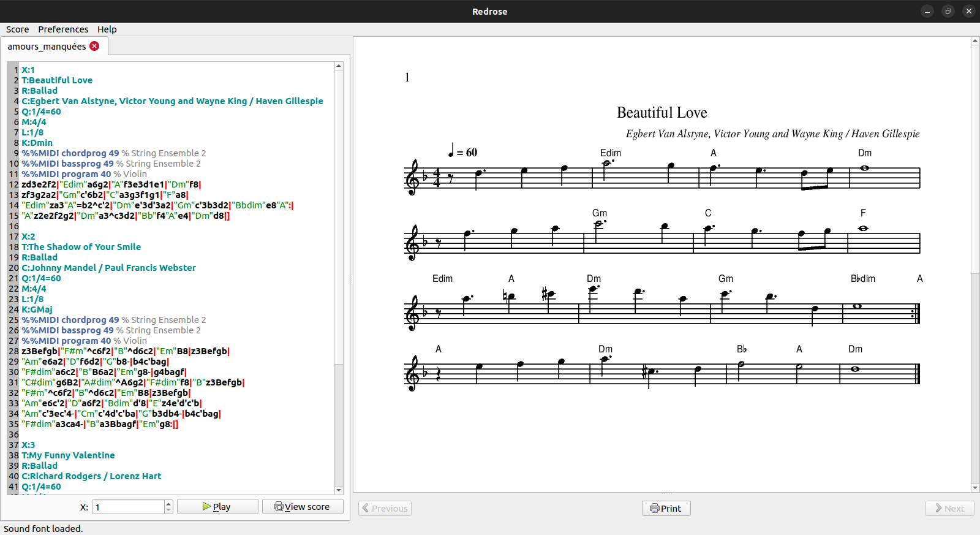Click the 'C:Richard Rodgers / Lorenz Hart' line

coord(92,476)
